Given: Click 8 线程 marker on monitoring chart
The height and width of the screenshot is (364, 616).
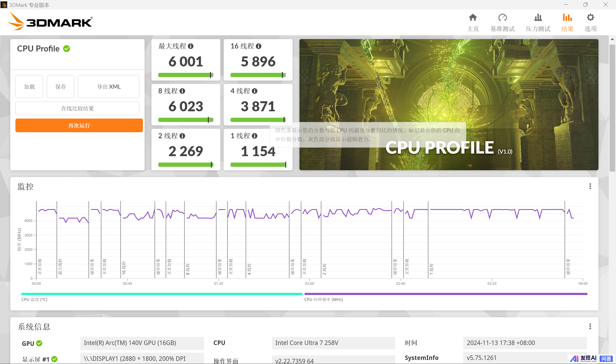Looking at the screenshot, I should [188, 269].
